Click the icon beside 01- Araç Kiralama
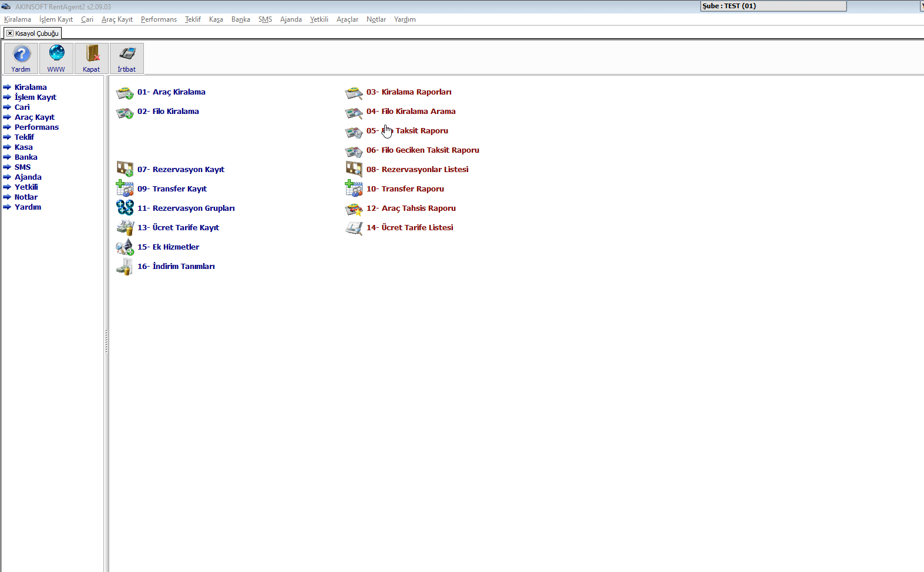Image resolution: width=924 pixels, height=572 pixels. (125, 93)
